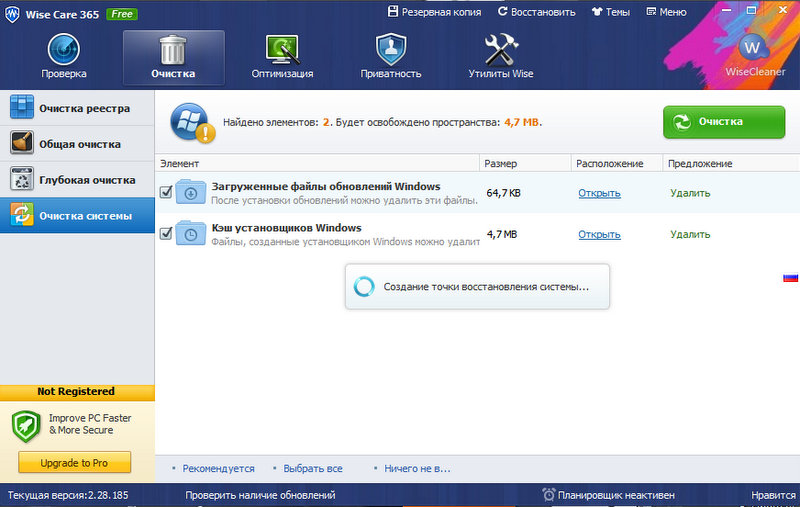The image size is (800, 507).
Task: Click Удалить for Windows update files row
Action: (x=690, y=193)
